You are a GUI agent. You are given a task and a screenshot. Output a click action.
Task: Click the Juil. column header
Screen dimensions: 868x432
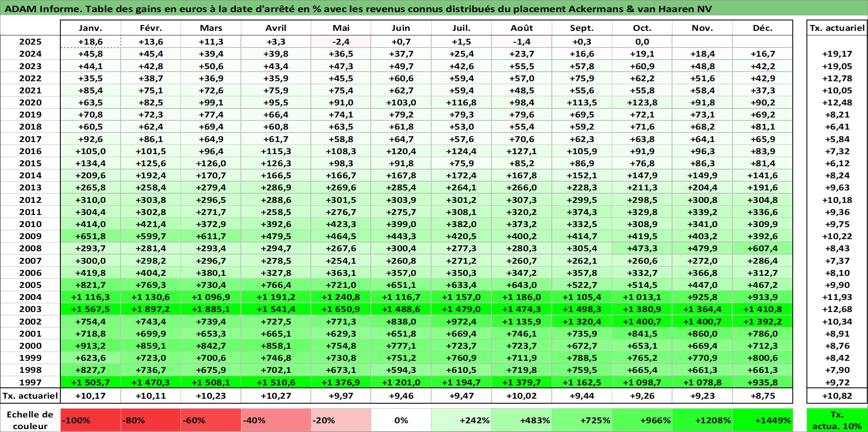point(461,28)
